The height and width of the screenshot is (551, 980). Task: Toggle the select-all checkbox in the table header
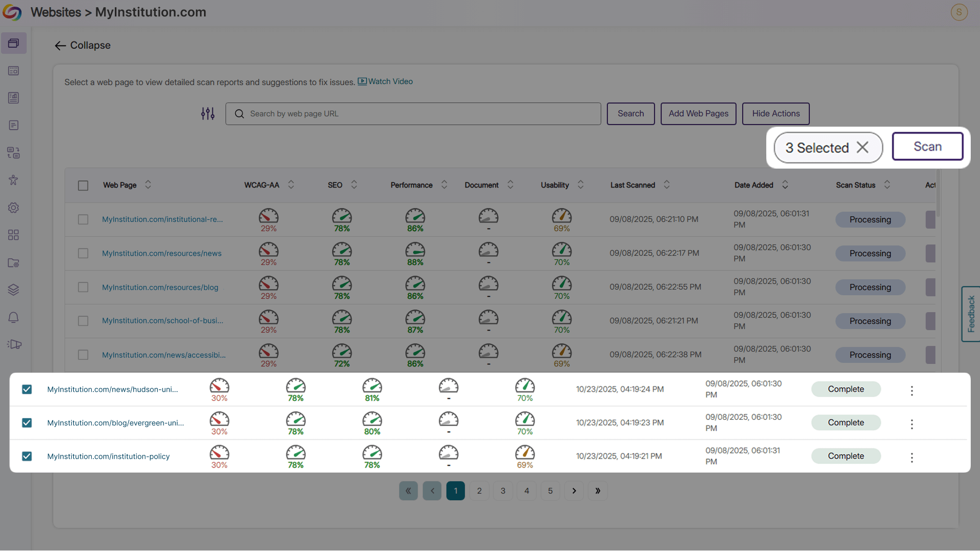(83, 185)
